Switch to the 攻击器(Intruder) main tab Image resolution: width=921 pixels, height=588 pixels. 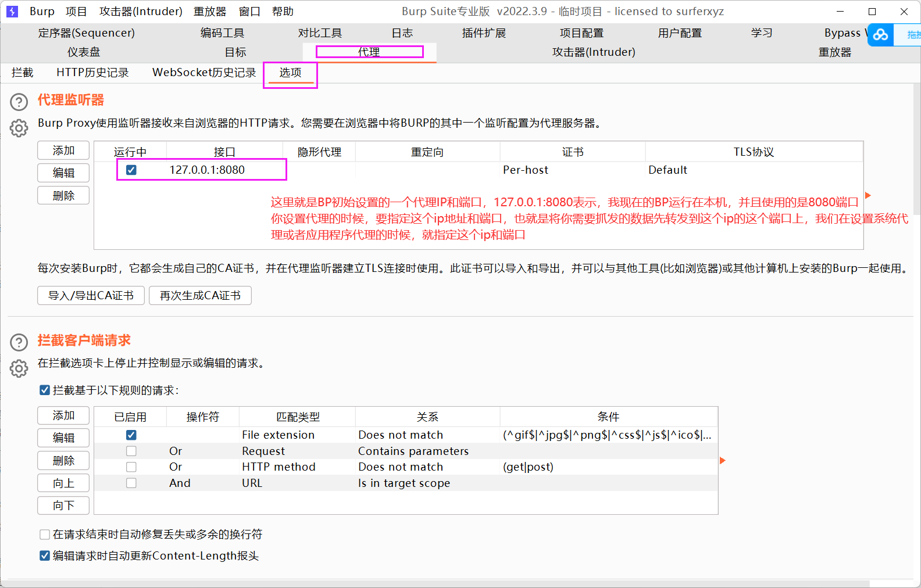tap(594, 52)
